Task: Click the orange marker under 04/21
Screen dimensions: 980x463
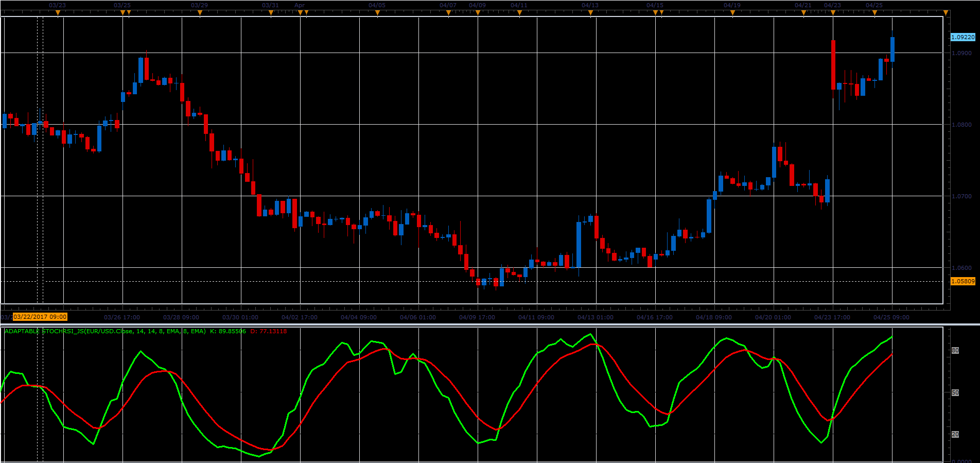Action: [x=803, y=12]
